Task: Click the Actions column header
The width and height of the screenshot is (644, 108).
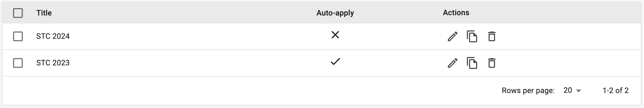Action: pos(456,12)
